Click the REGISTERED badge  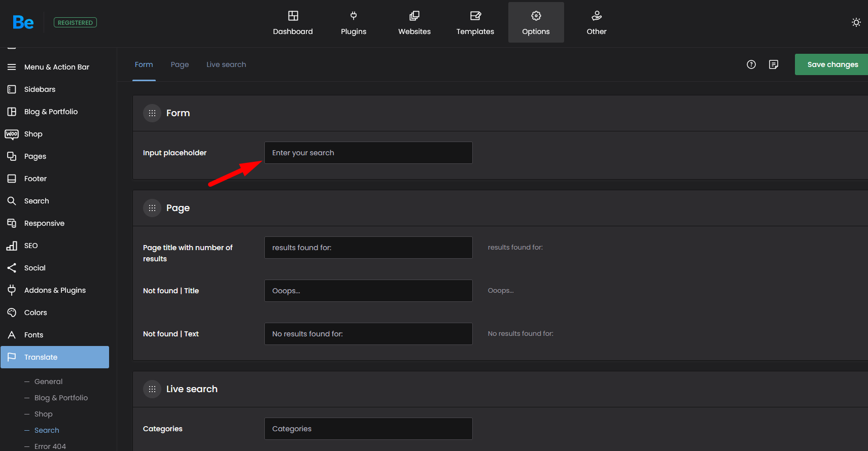pos(75,22)
